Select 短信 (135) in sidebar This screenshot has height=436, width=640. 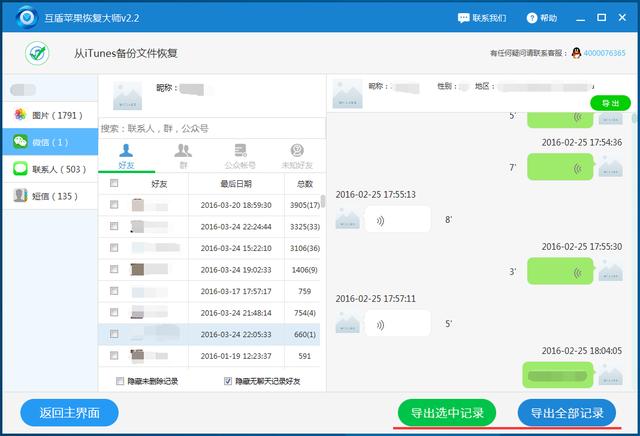[x=50, y=196]
